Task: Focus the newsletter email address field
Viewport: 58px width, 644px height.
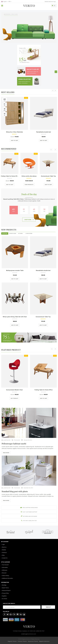Action: tap(22, 607)
